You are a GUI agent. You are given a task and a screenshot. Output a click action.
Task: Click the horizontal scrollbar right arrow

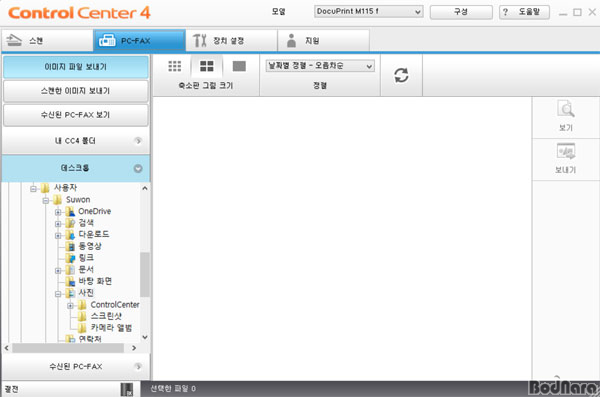[x=134, y=348]
